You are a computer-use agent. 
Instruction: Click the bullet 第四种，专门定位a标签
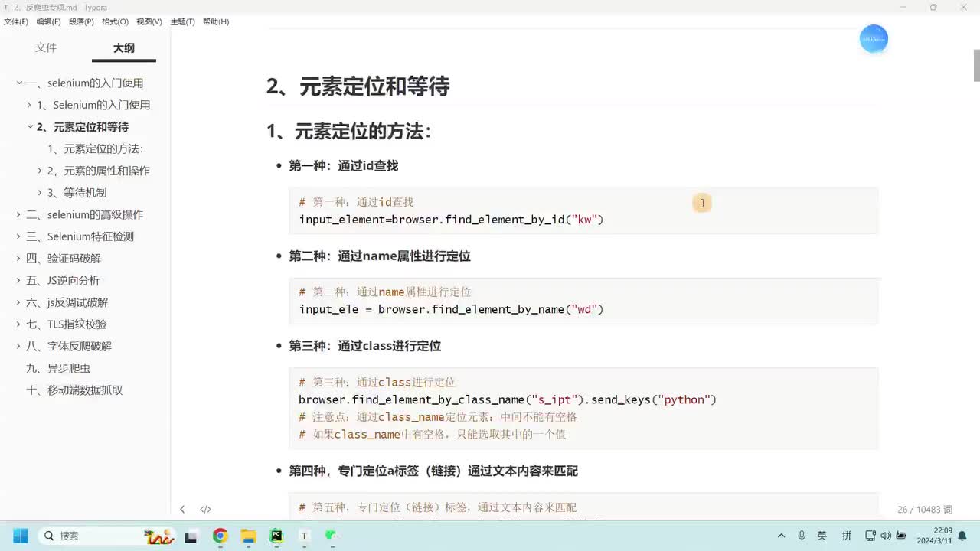click(x=433, y=471)
